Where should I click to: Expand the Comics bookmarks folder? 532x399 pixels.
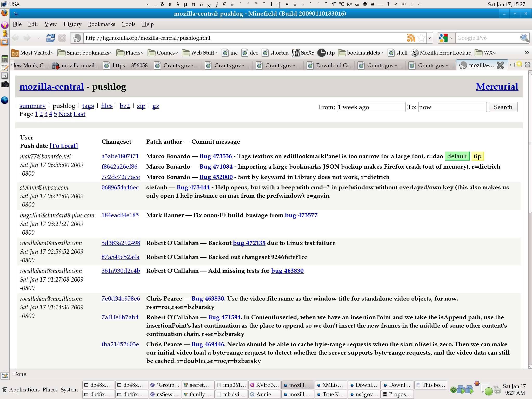(163, 53)
